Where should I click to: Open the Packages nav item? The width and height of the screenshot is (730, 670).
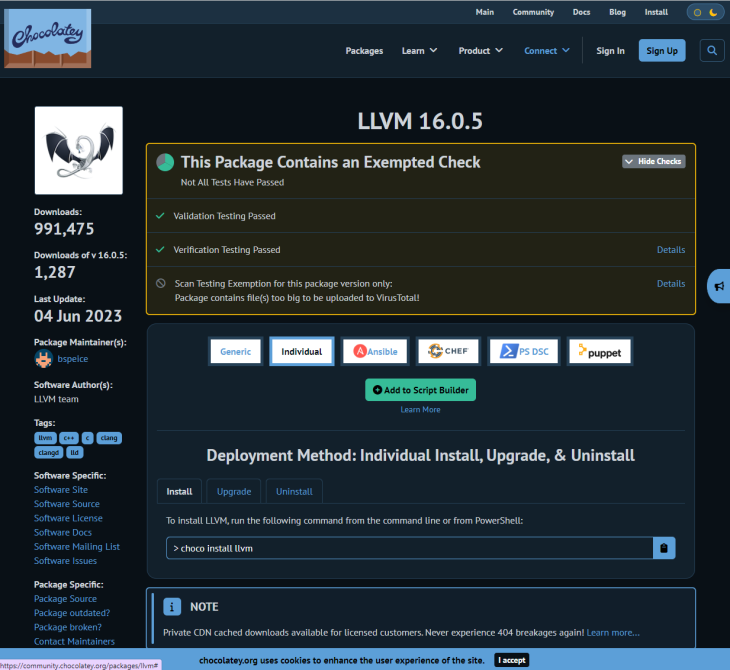pyautogui.click(x=364, y=50)
